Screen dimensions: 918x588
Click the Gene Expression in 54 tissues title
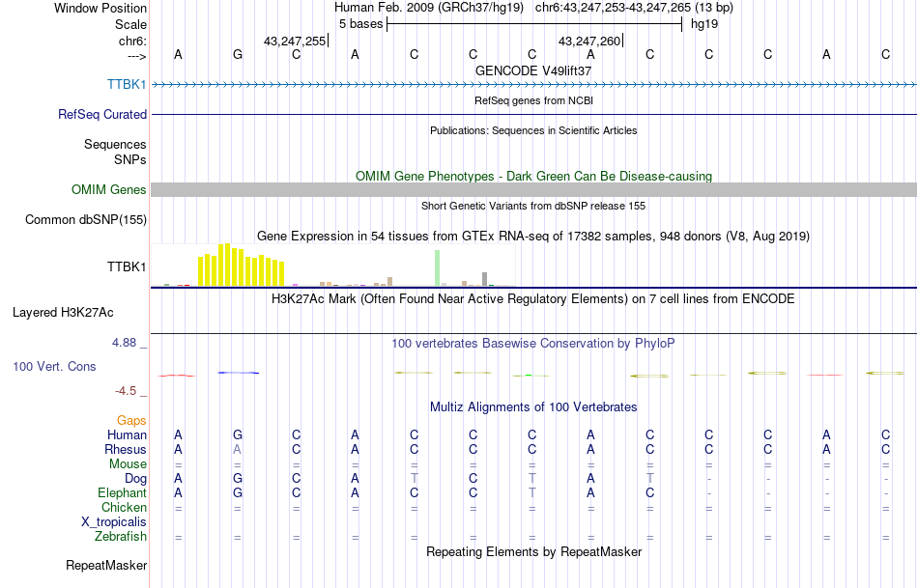coord(533,237)
